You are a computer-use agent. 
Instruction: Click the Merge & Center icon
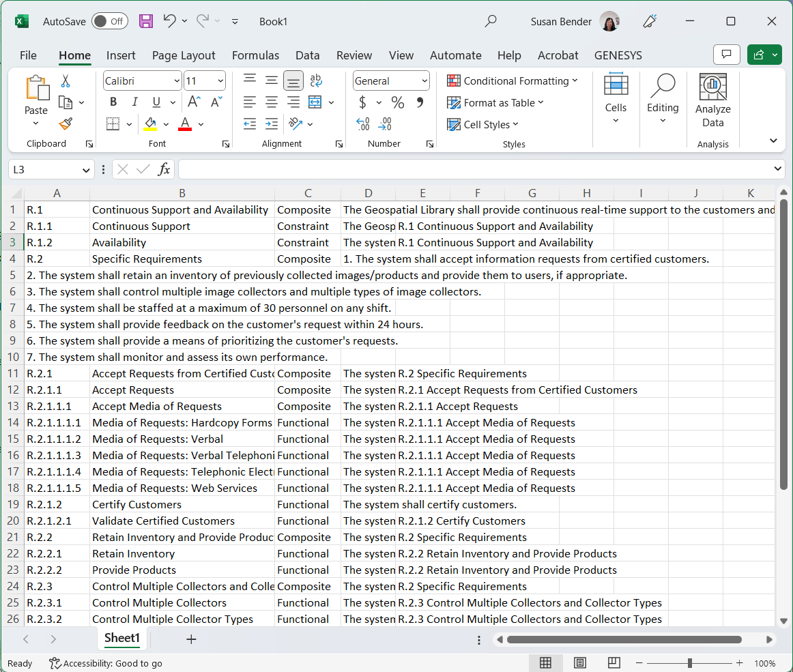315,102
